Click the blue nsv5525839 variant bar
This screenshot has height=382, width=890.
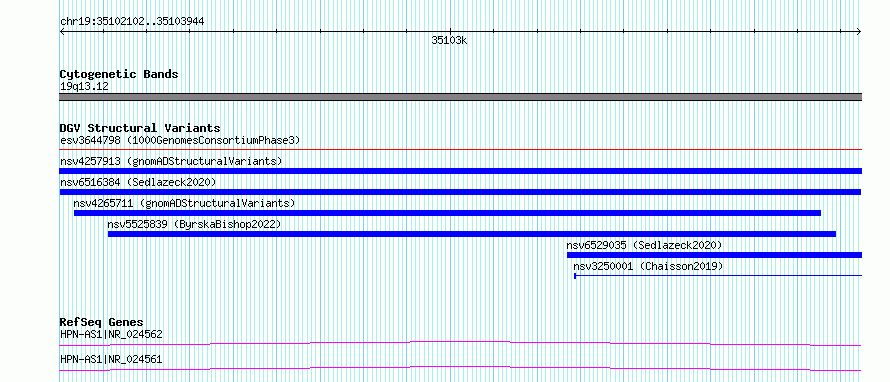(x=472, y=234)
